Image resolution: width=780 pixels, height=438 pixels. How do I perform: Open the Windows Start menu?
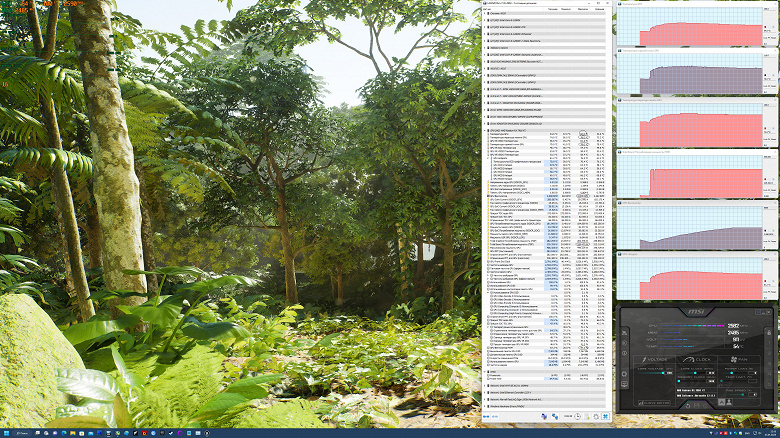point(7,433)
